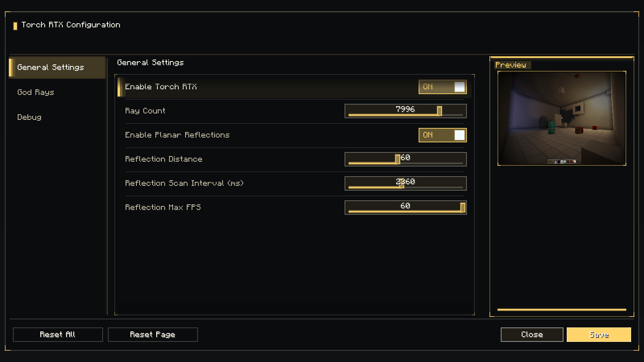Select the Ray Count setting row label
Viewport: 644px width, 362px height.
pos(145,111)
